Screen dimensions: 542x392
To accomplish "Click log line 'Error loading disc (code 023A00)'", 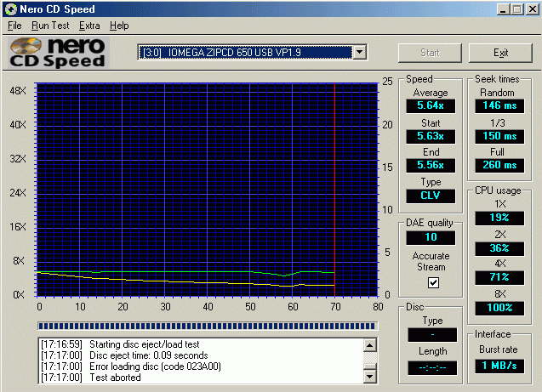I will (x=131, y=366).
